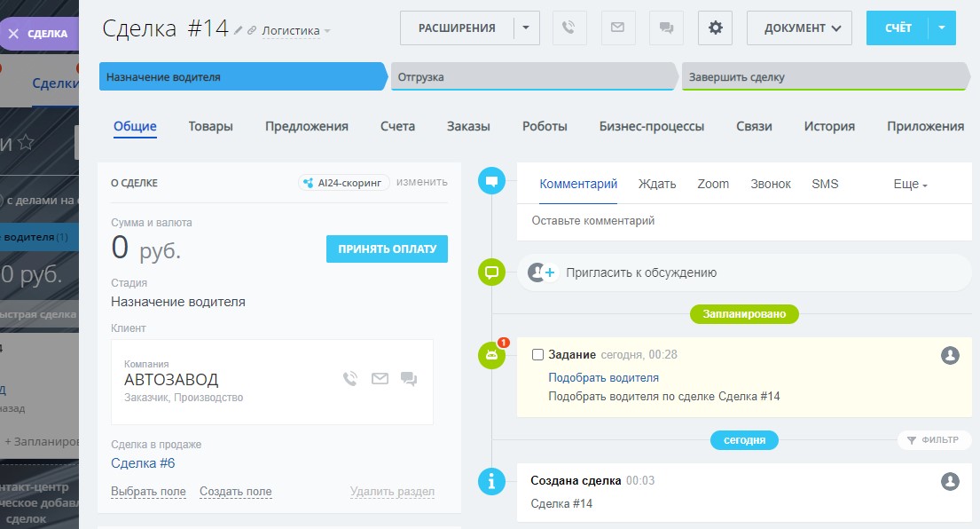Switch to the Товары tab

210,126
